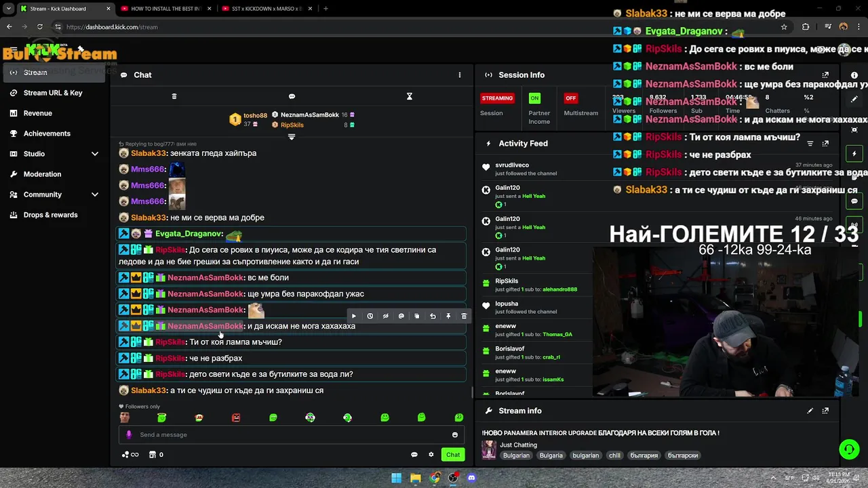This screenshot has width=868, height=488.
Task: Toggle the Multistream OFF badge
Action: 571,98
